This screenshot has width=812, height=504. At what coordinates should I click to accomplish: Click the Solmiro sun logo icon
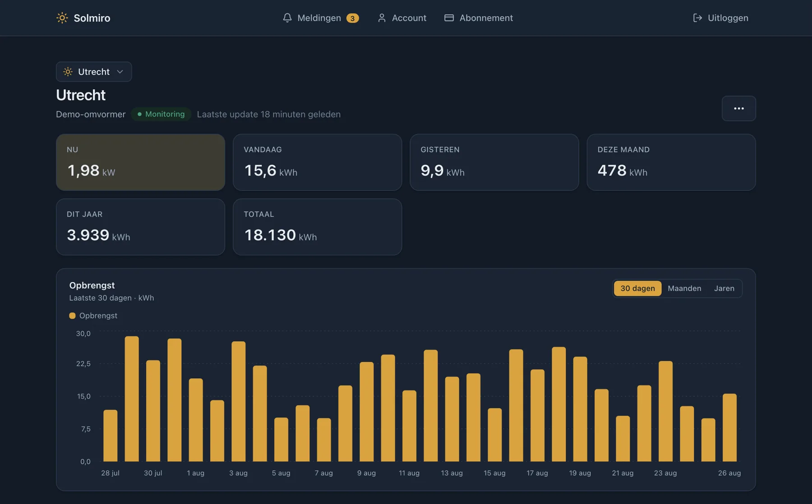pos(62,18)
